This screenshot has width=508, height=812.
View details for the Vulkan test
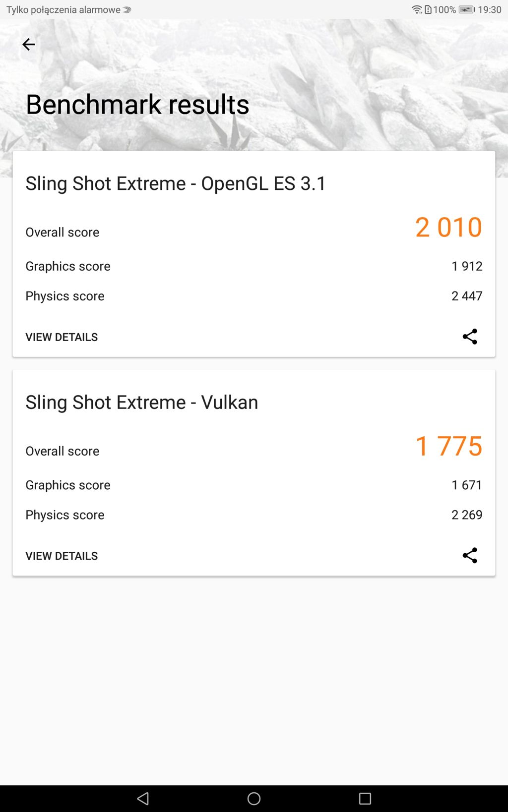[x=62, y=556]
